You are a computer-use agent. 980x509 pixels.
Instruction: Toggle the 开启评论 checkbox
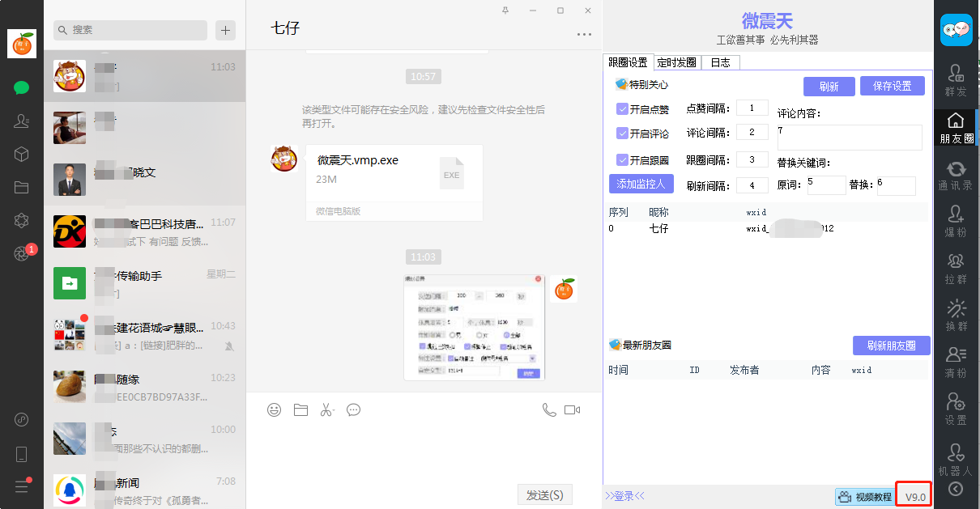[622, 134]
